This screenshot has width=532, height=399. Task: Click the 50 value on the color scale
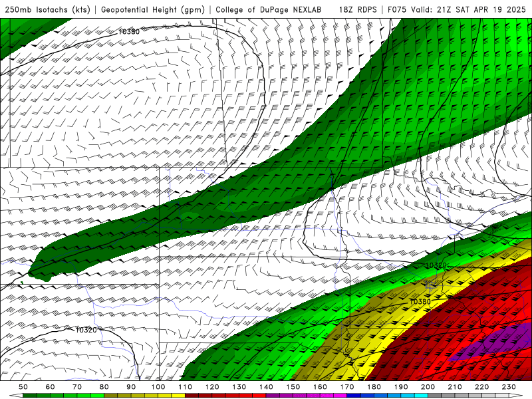coord(23,387)
